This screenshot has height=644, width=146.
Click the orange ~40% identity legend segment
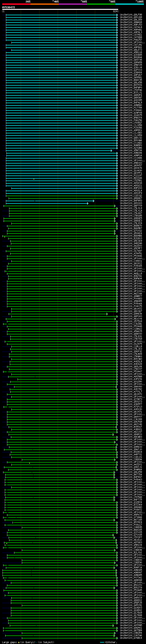pos(45,4)
